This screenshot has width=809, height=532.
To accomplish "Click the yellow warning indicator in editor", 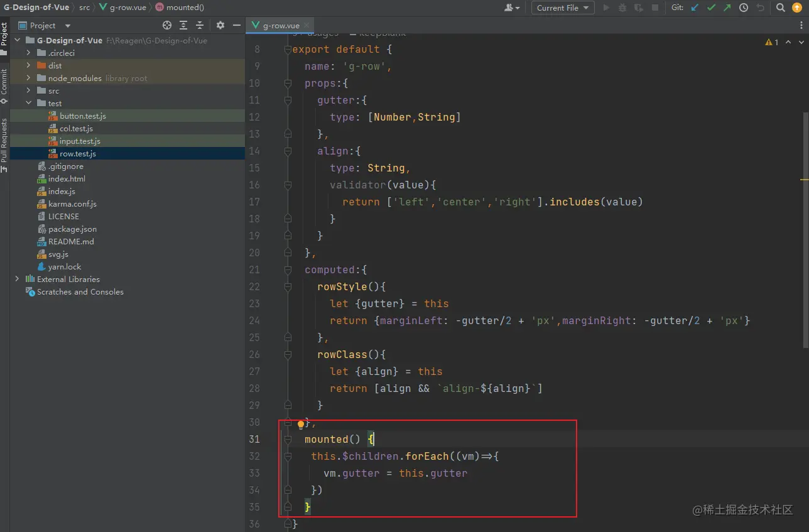I will (772, 42).
